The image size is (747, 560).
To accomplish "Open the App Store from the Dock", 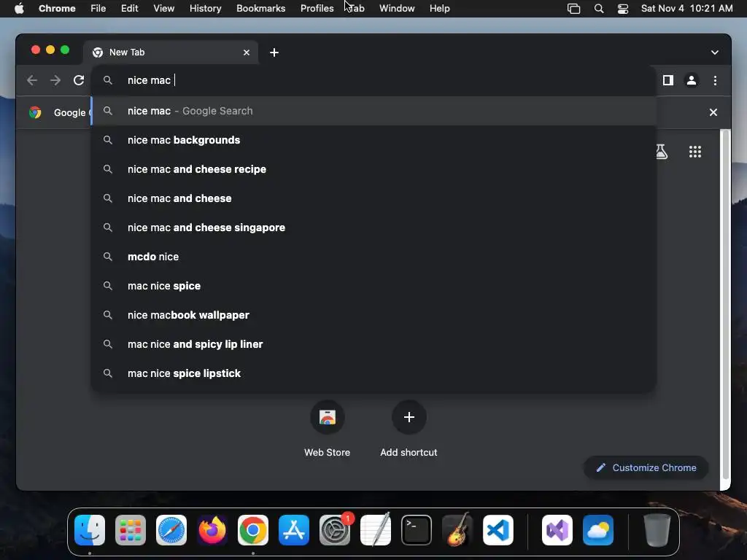I will pyautogui.click(x=294, y=530).
